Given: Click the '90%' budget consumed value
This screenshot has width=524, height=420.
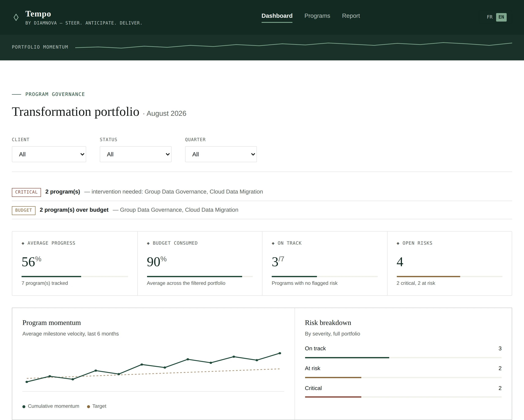Looking at the screenshot, I should pyautogui.click(x=157, y=262).
